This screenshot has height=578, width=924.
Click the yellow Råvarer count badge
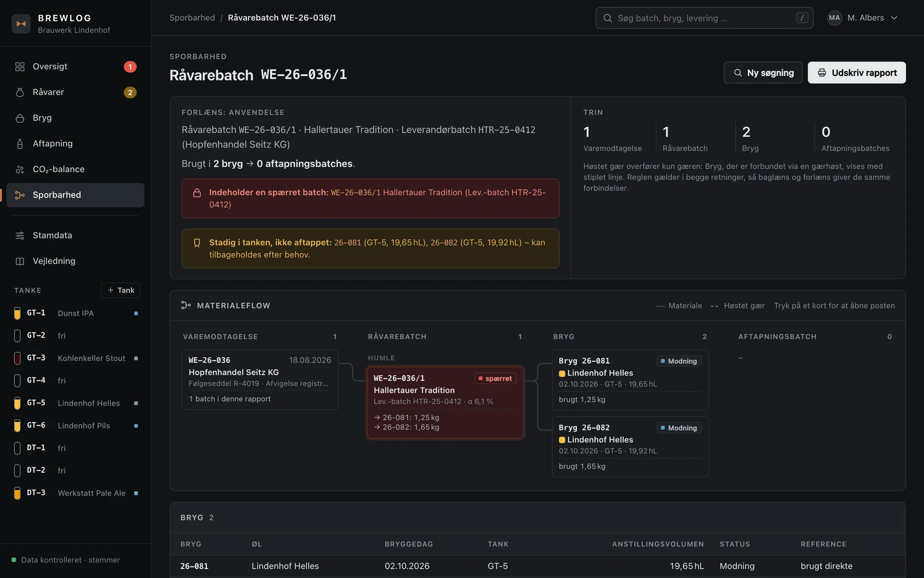130,92
